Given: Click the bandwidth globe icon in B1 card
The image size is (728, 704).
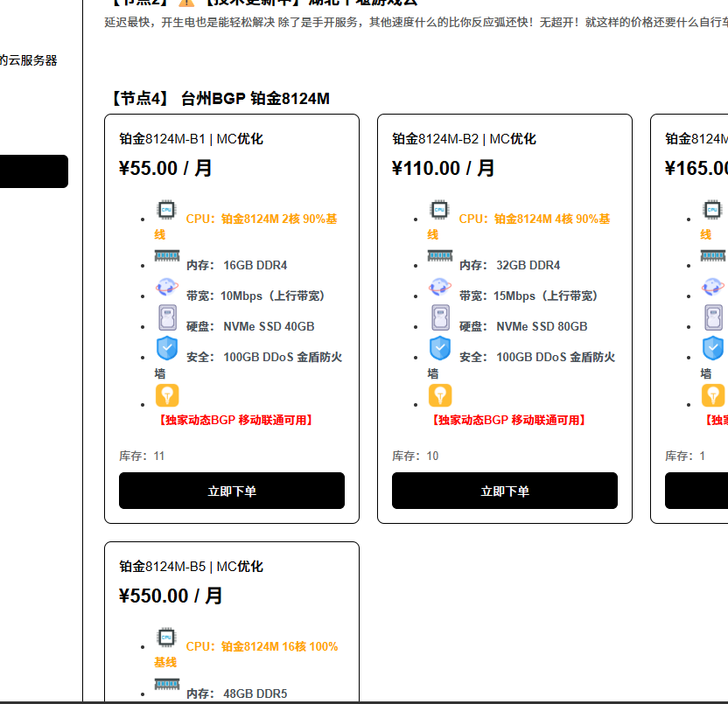Looking at the screenshot, I should tap(166, 287).
